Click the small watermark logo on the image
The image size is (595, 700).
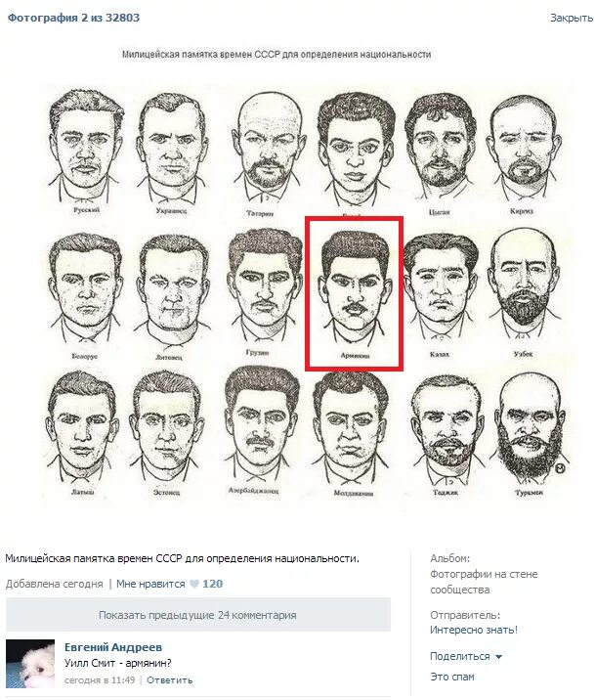pos(561,468)
